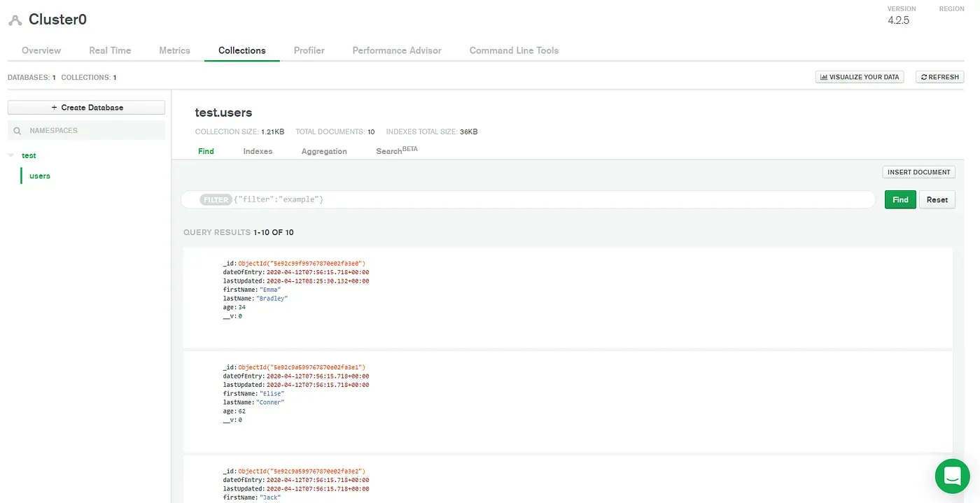980x503 pixels.
Task: Click firstName value "Jack"
Action: coord(270,497)
